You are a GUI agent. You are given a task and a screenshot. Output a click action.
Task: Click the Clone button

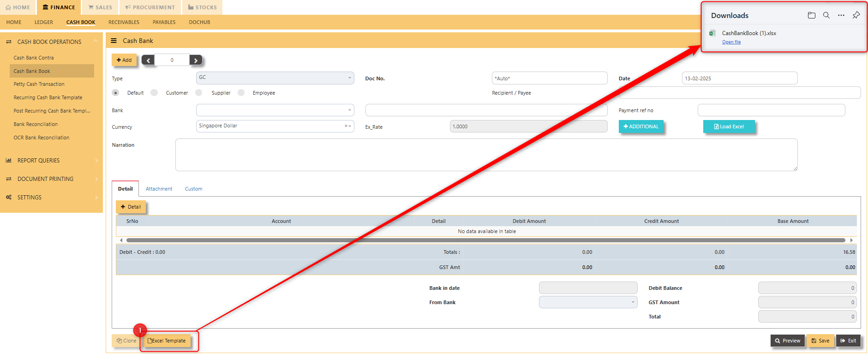(126, 341)
